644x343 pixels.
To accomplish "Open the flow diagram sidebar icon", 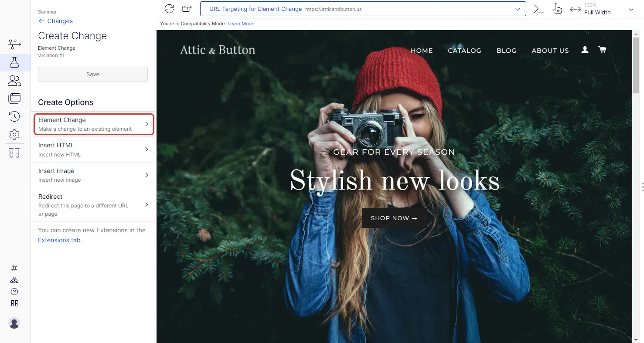I will 14,44.
